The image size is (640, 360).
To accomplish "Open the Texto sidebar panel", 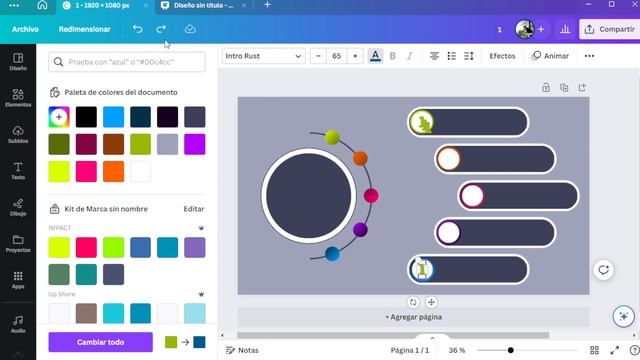I will (18, 171).
